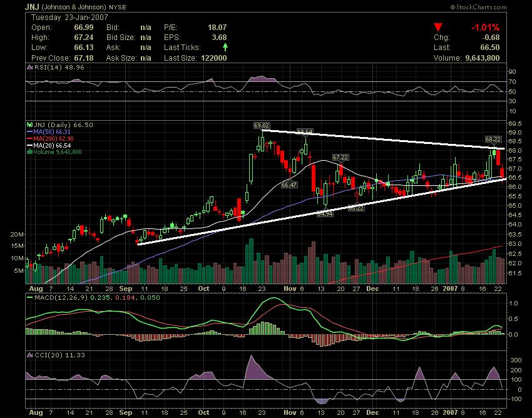Click the icon beside the RSI(14) label
Screen dimensions: 532x418
[x=30, y=67]
